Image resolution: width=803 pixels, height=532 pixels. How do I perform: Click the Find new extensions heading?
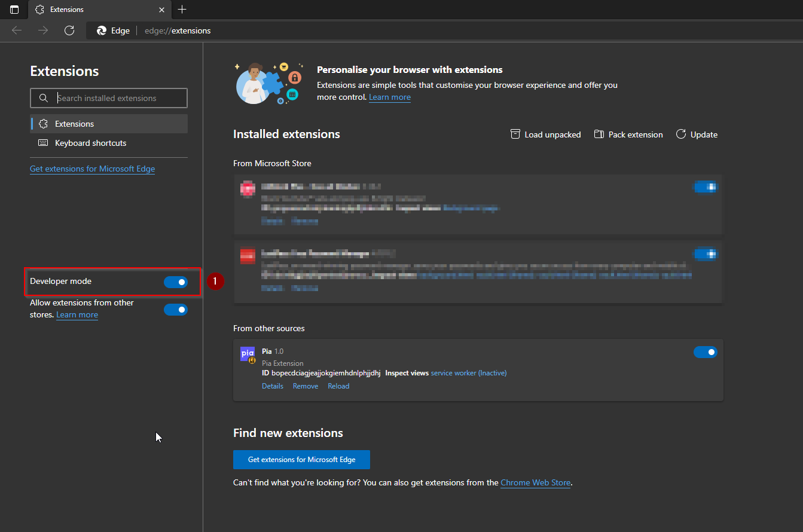coord(288,433)
